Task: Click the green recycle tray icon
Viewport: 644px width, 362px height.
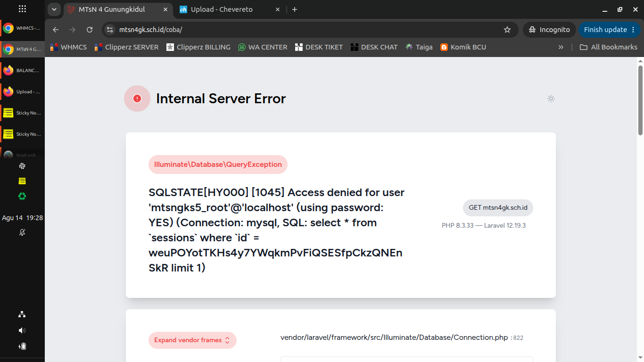Action: (22, 196)
